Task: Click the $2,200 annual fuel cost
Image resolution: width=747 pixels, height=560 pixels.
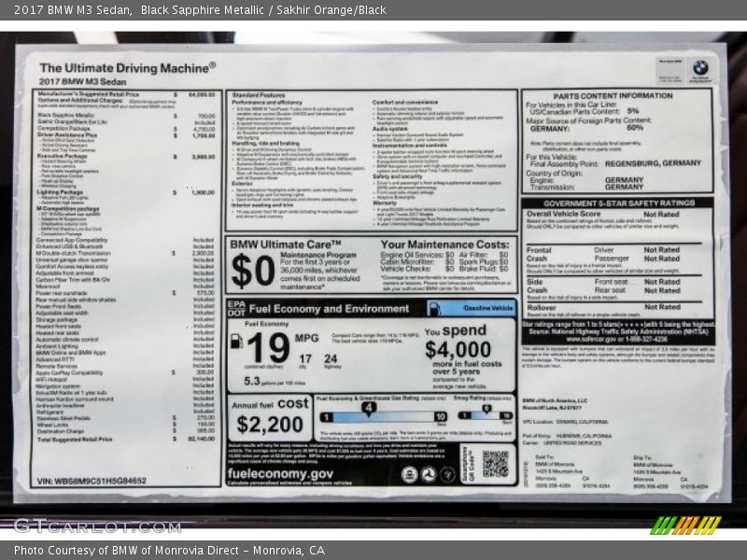Action: (270, 425)
